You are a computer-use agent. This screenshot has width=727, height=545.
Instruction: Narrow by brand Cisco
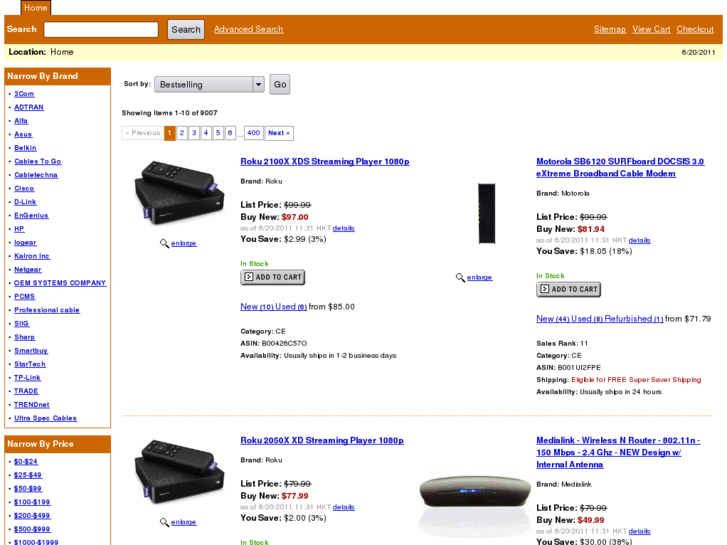(24, 188)
